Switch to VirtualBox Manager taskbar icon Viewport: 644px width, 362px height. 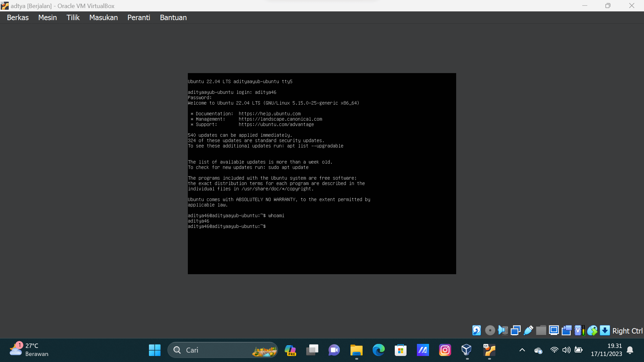(x=467, y=350)
